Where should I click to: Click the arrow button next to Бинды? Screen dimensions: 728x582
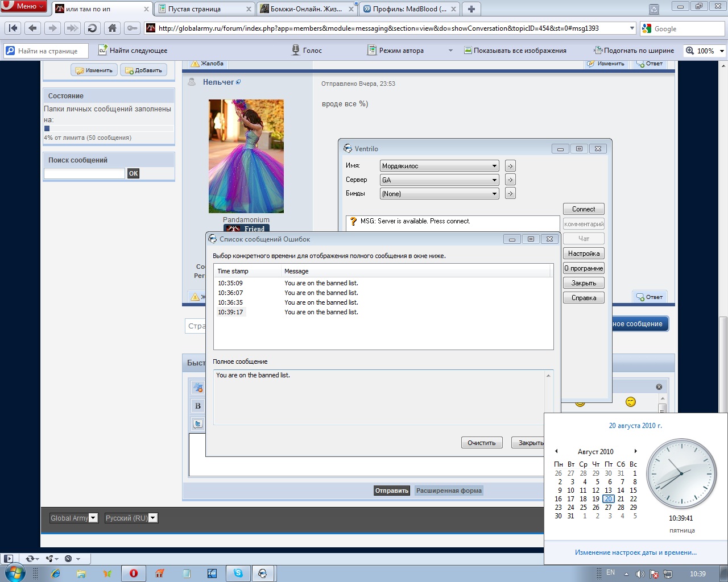click(510, 193)
